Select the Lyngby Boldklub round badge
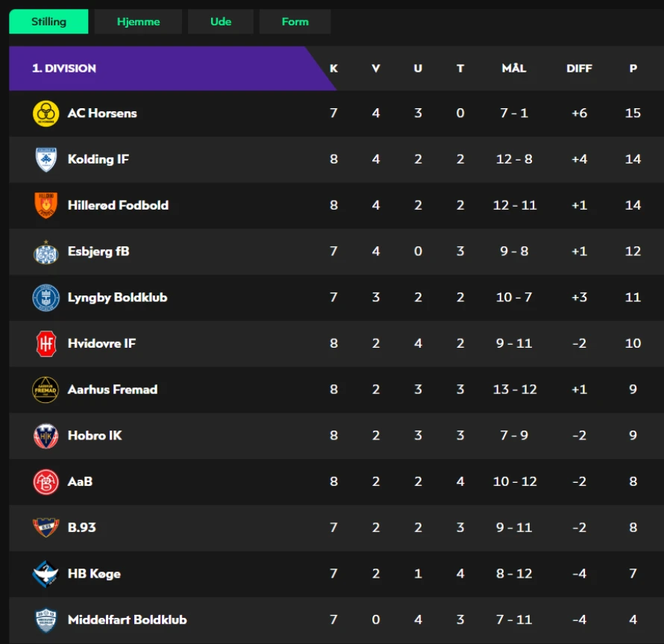 click(46, 298)
